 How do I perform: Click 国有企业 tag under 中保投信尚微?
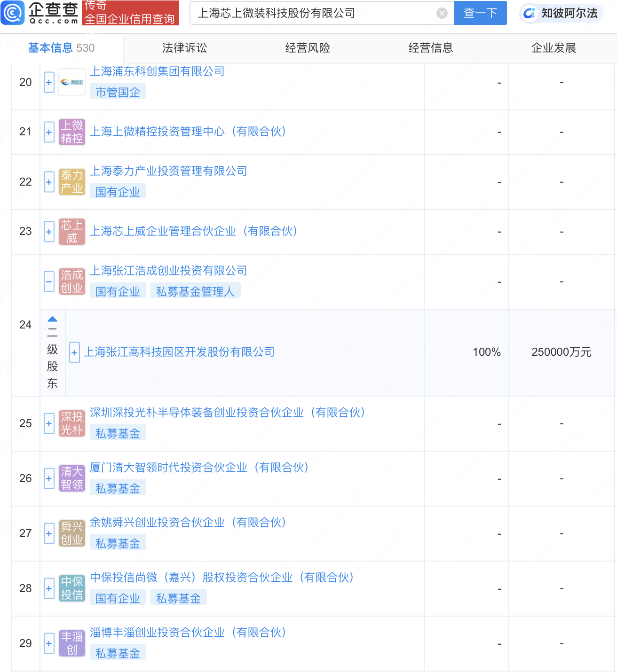pos(118,598)
